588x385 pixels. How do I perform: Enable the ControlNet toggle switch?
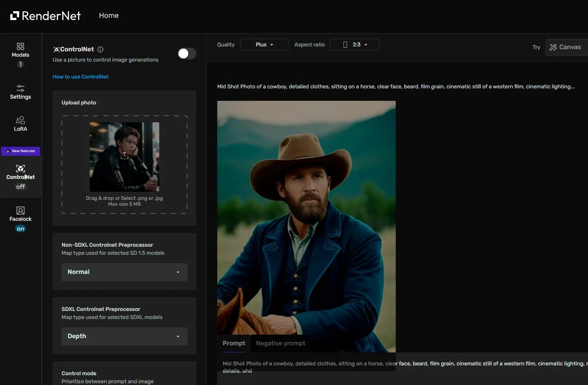186,54
